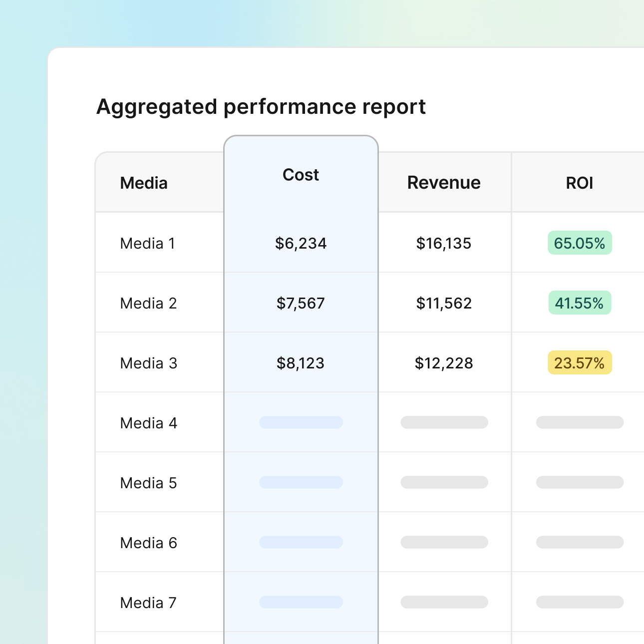Click the Media 4 row label

click(x=148, y=423)
